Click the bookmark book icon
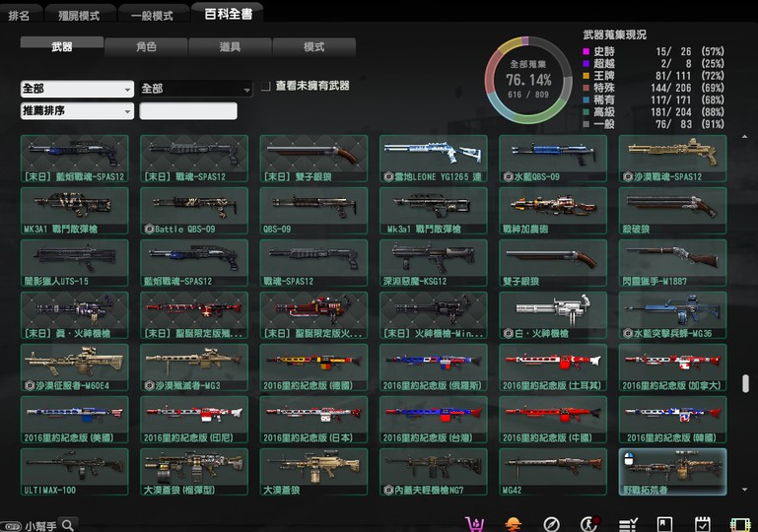Viewport: 758px width, 532px height. (664, 523)
